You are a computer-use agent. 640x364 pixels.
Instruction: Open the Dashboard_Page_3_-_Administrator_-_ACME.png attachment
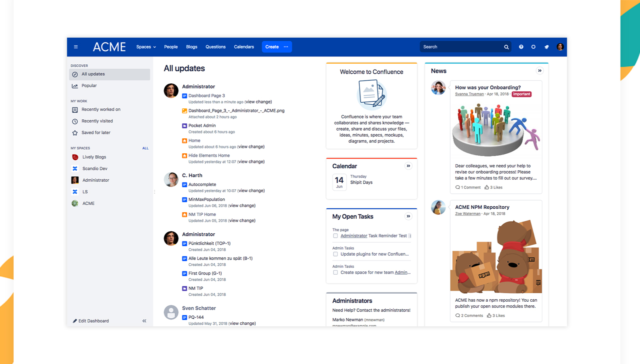coord(236,111)
